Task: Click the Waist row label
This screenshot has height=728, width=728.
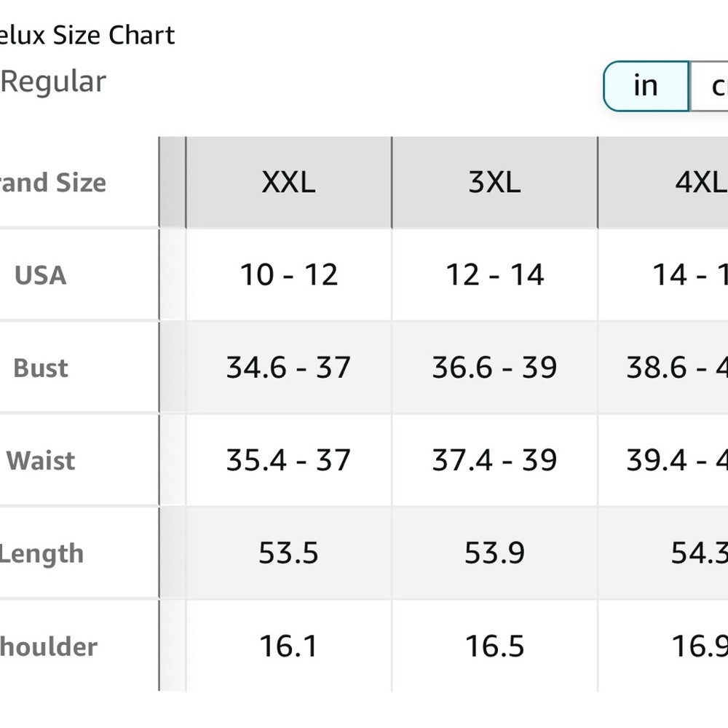Action: coord(40,461)
